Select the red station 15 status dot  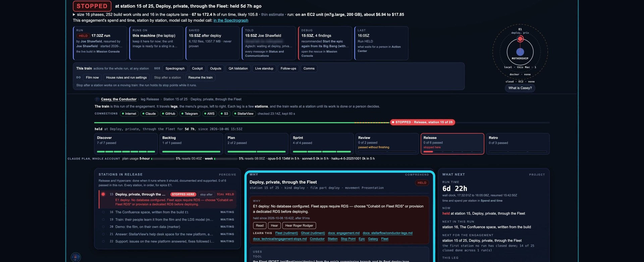pyautogui.click(x=103, y=194)
